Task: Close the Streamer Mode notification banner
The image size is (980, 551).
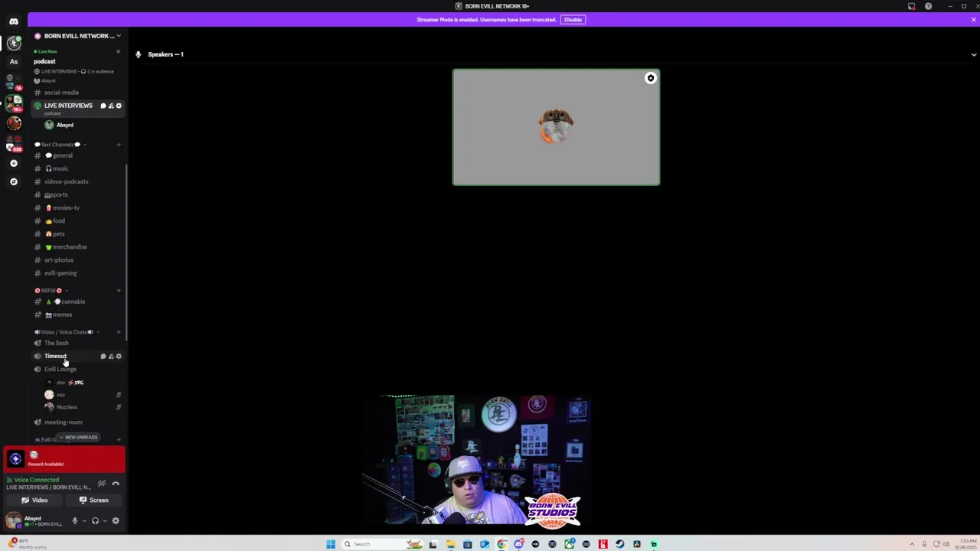Action: coord(973,19)
